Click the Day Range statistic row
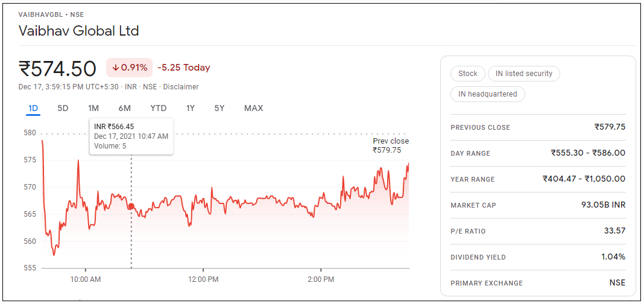This screenshot has width=644, height=303. pyautogui.click(x=537, y=153)
